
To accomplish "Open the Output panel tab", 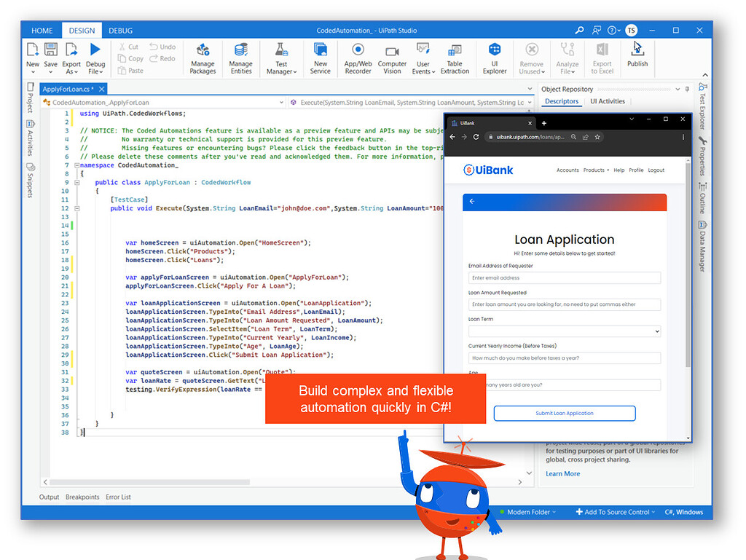I will pos(49,497).
